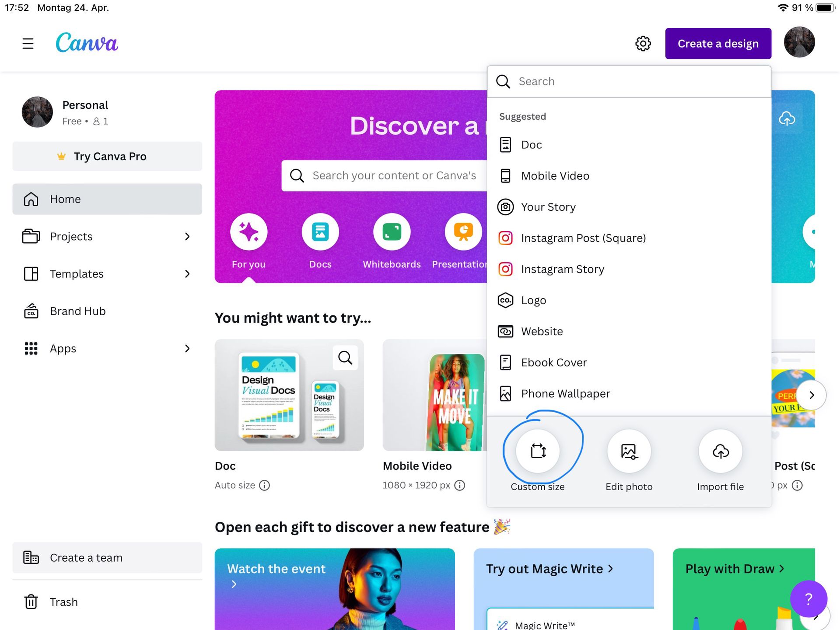Click the purple help question button
The image size is (840, 630).
[x=808, y=598]
